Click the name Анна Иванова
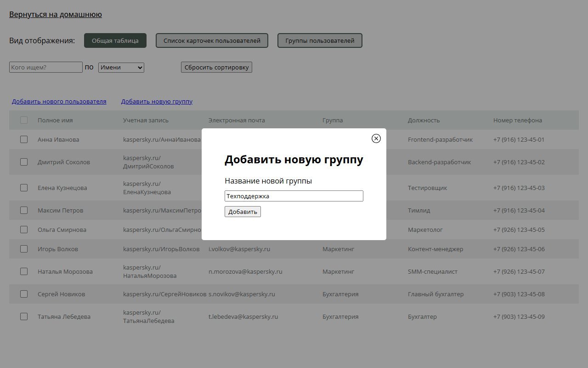588x368 pixels. tap(58, 139)
